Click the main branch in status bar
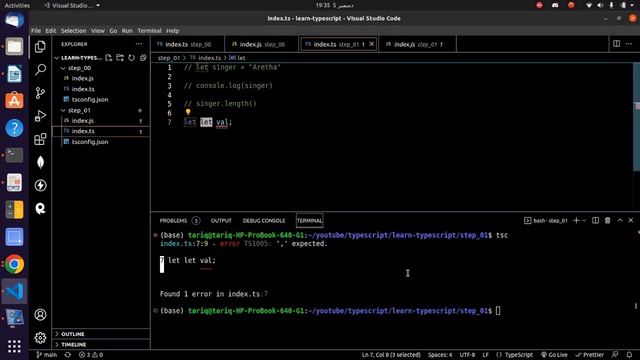The width and height of the screenshot is (640, 360). point(47,355)
